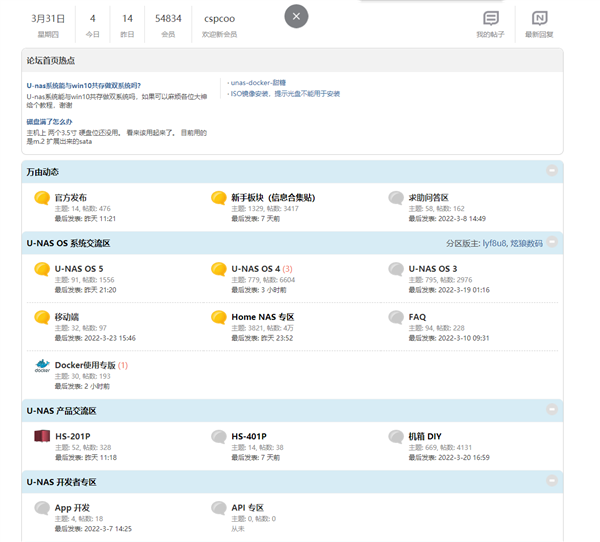The width and height of the screenshot is (600, 542).
Task: Click the U-NAS 开发者专区 section title
Action: coord(62,482)
